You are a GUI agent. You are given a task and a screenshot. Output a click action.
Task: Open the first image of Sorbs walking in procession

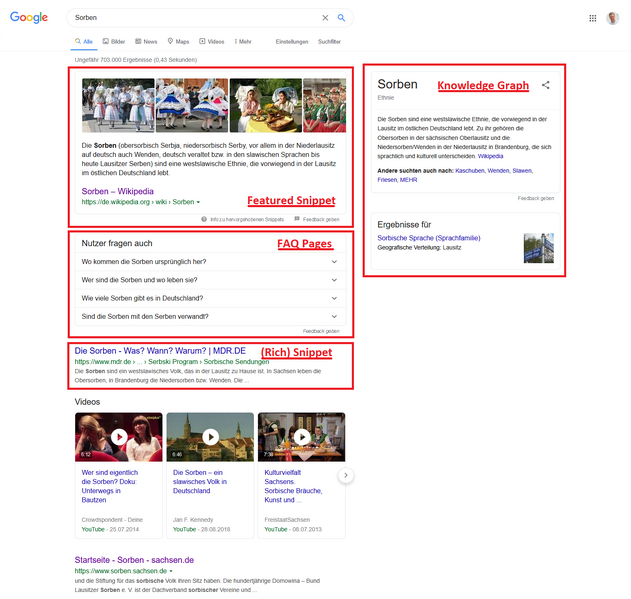[x=118, y=105]
